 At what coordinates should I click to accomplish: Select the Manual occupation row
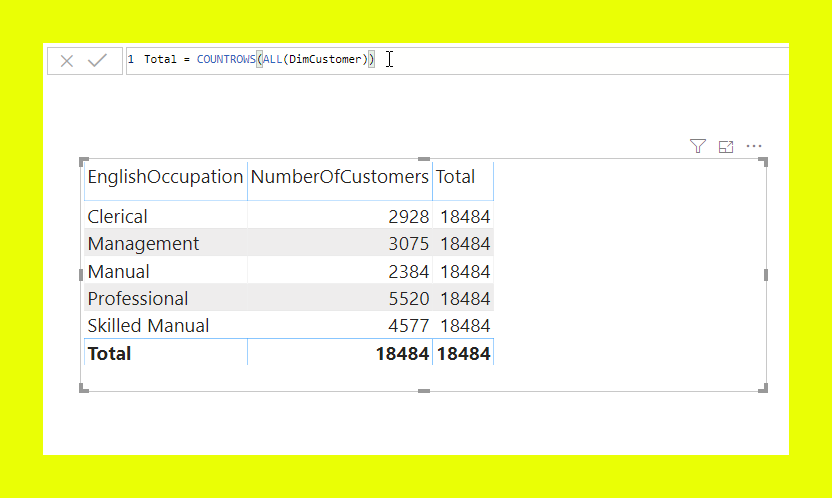[118, 271]
